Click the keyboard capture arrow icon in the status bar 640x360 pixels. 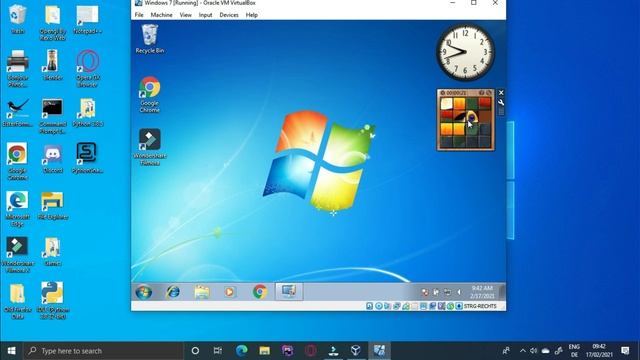[x=459, y=306]
